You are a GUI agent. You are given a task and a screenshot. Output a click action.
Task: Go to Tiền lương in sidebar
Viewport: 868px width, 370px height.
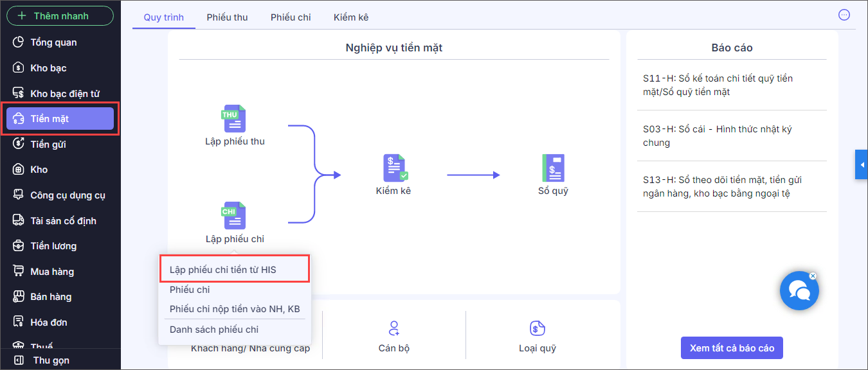coord(53,246)
